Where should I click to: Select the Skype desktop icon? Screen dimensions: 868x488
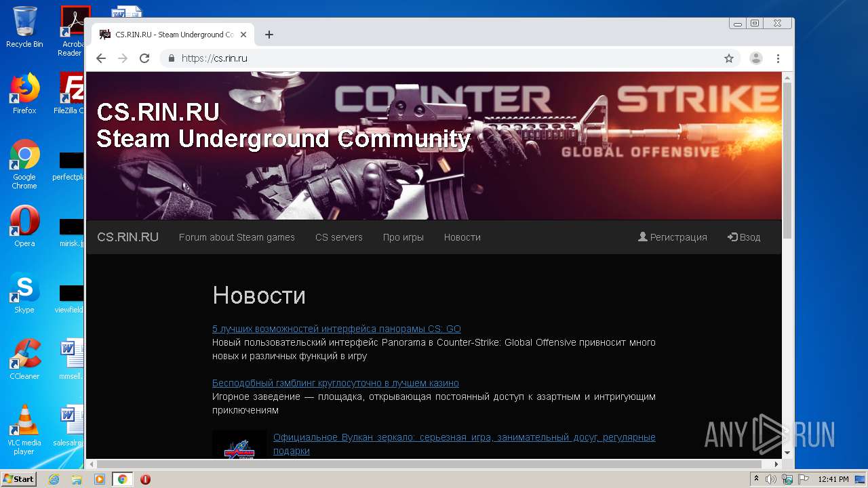point(24,293)
